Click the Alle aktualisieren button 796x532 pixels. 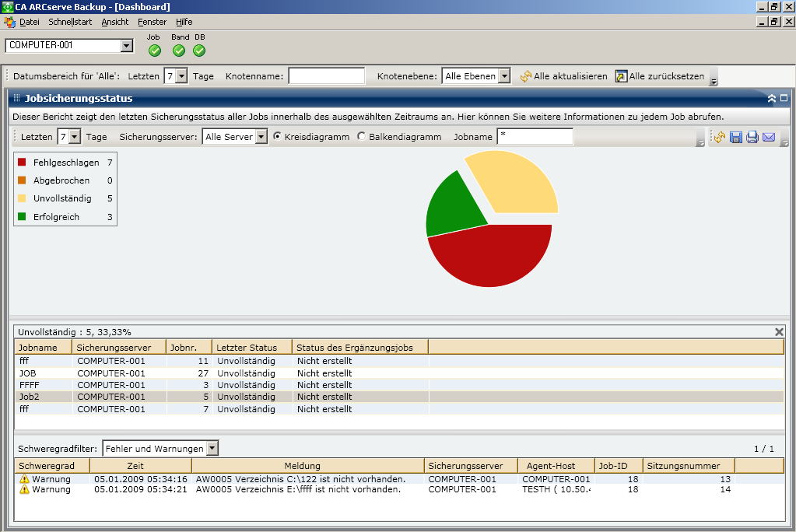tap(563, 76)
